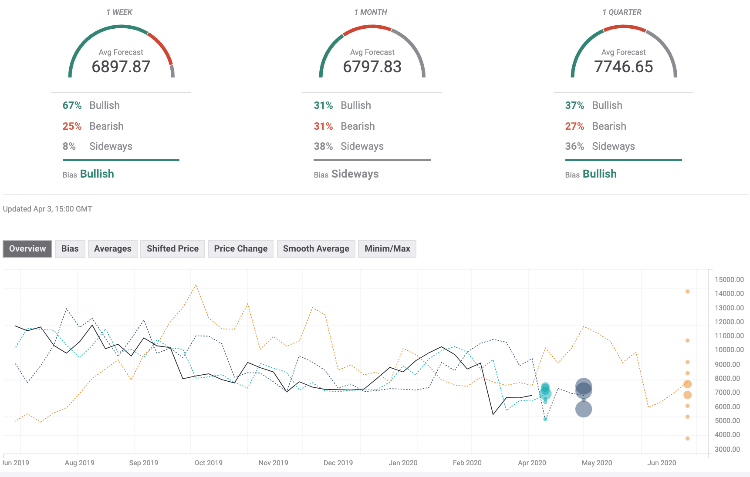Image resolution: width=750 pixels, height=477 pixels.
Task: Click the teal bubble cluster near Apr 2020
Action: pyautogui.click(x=545, y=392)
